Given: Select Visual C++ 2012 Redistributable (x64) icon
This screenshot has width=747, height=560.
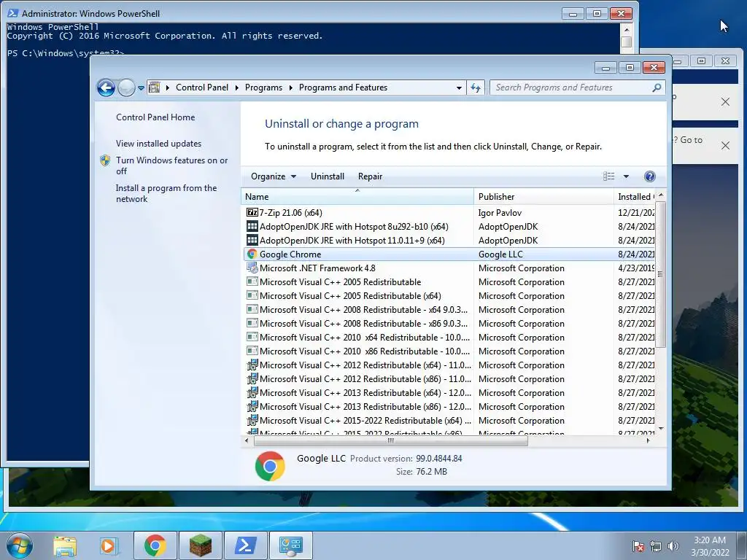Looking at the screenshot, I should [252, 365].
